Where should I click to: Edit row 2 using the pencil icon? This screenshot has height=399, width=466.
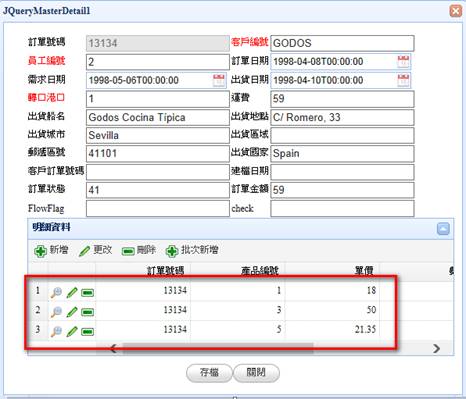tap(72, 312)
